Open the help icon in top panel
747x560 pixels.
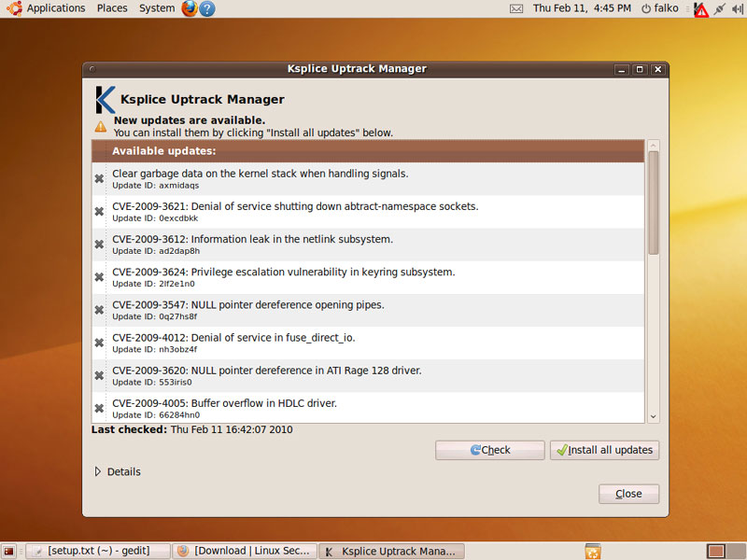coord(207,8)
